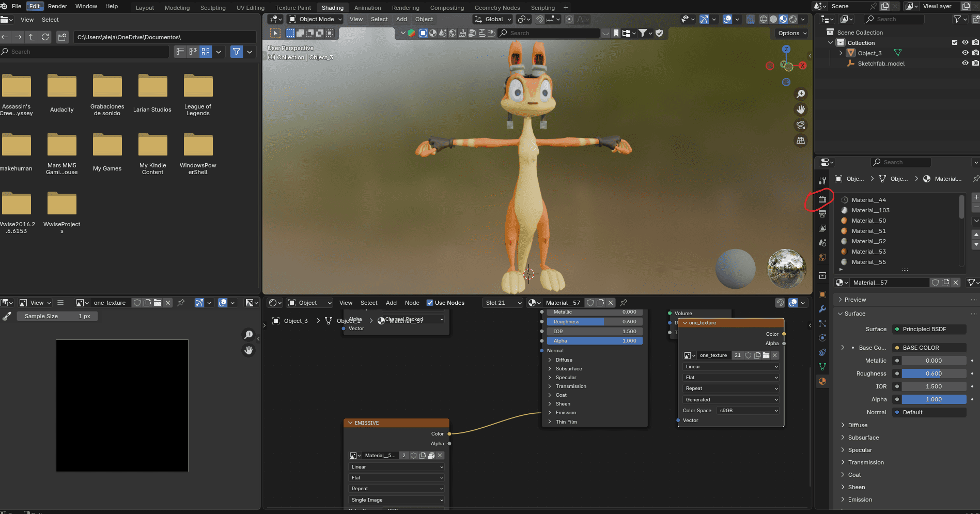Toggle camera view in the viewport

pyautogui.click(x=801, y=125)
